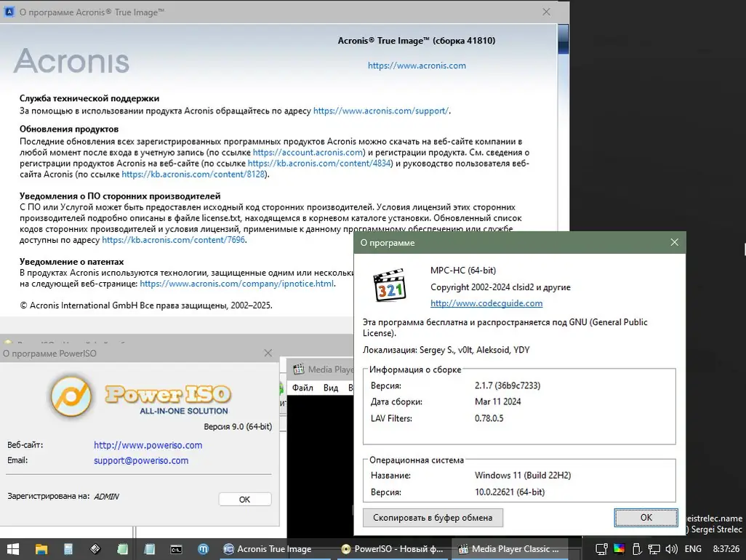Click the Acronis 'A' title bar icon
The image size is (746, 560).
pyautogui.click(x=9, y=12)
